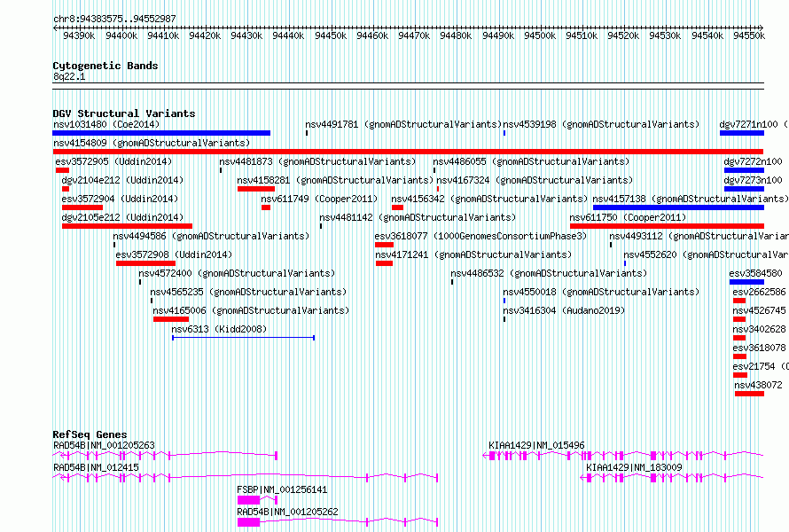789x532 pixels.
Task: Select the Cytogenetic Bands track title
Action: [x=105, y=66]
